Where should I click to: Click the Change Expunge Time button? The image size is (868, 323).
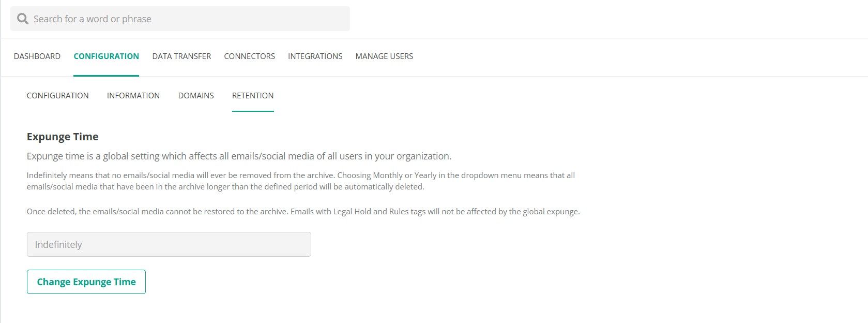click(x=86, y=282)
